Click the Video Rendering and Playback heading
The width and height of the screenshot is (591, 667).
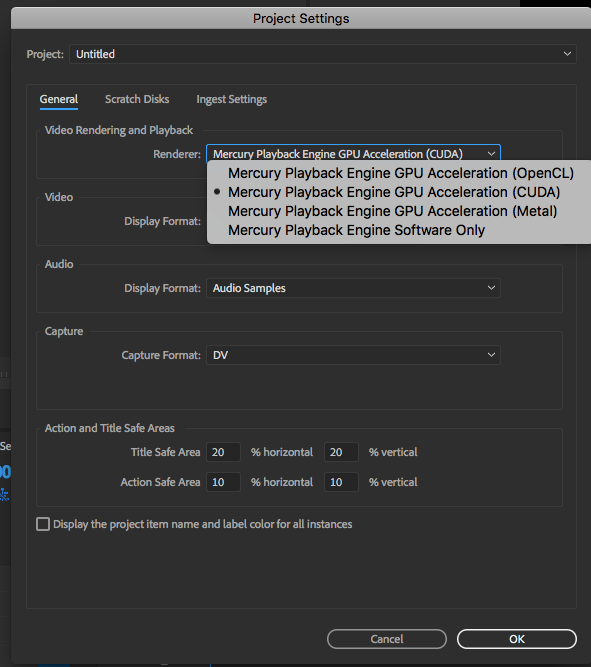coord(119,130)
